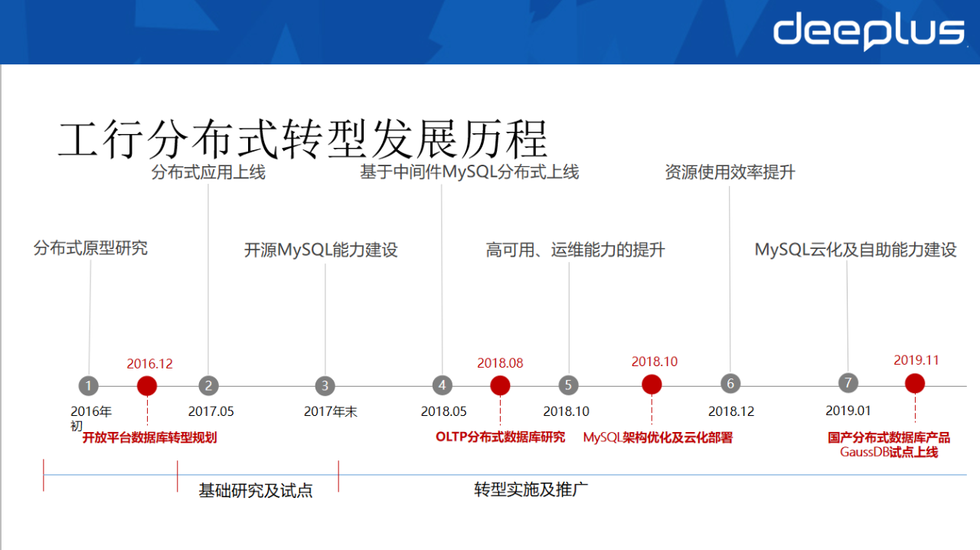This screenshot has width=980, height=550.
Task: Click the date label 2018.05
Action: point(444,411)
